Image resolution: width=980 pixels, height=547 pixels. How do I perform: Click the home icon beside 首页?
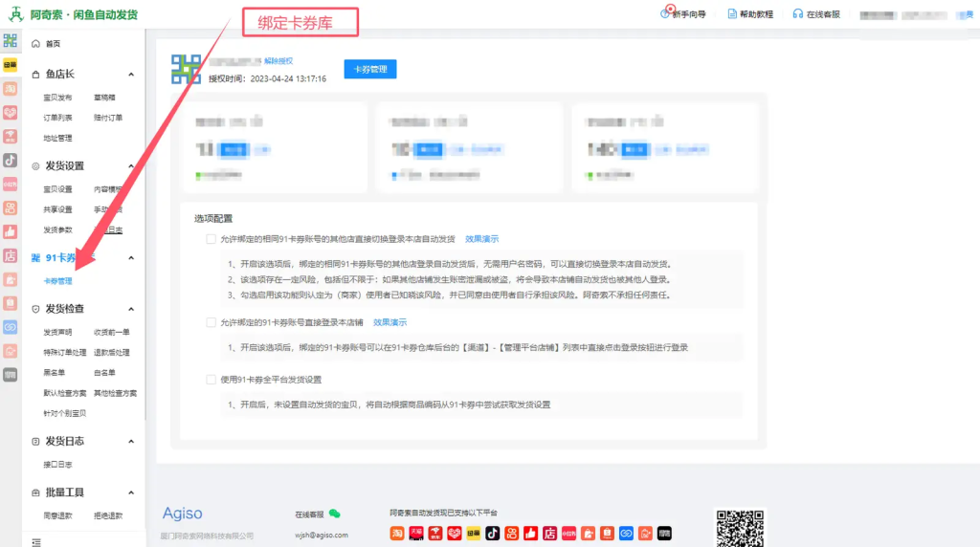click(x=35, y=44)
